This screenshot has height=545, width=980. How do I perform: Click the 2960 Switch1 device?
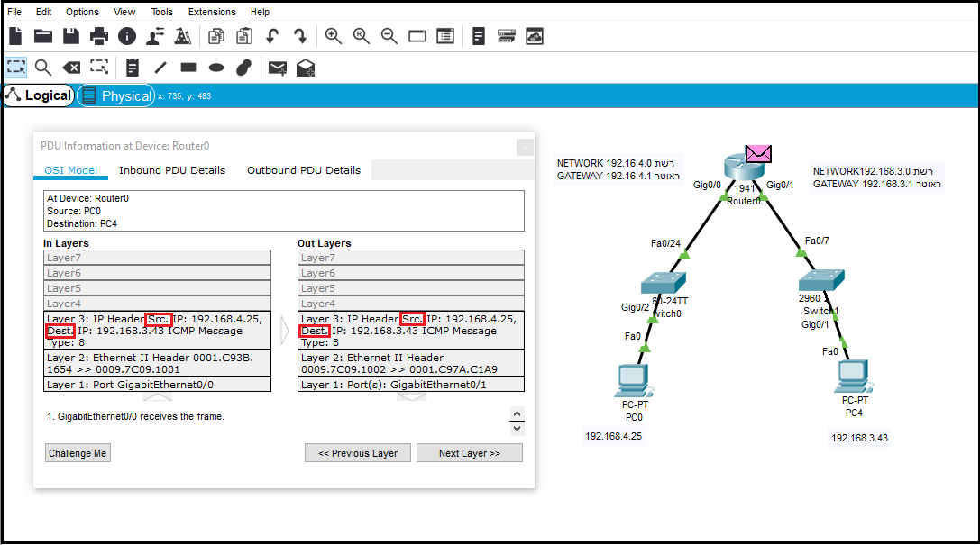pos(822,279)
